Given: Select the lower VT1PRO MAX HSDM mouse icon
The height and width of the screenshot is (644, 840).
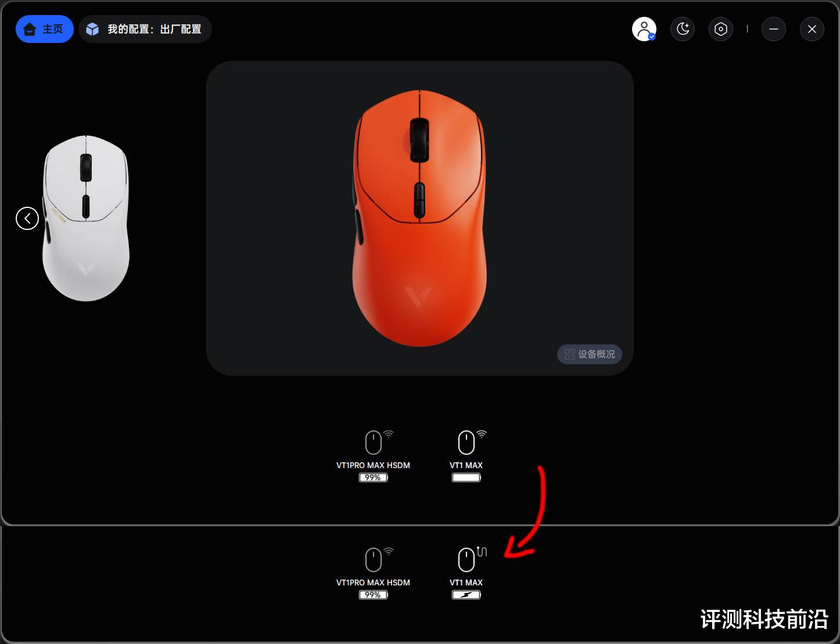Looking at the screenshot, I should [x=374, y=560].
